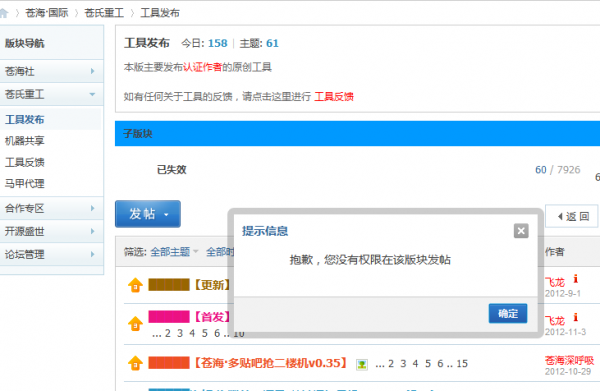Open 苍氏重工 breadcrumb link
This screenshot has width=600, height=391.
tap(104, 13)
